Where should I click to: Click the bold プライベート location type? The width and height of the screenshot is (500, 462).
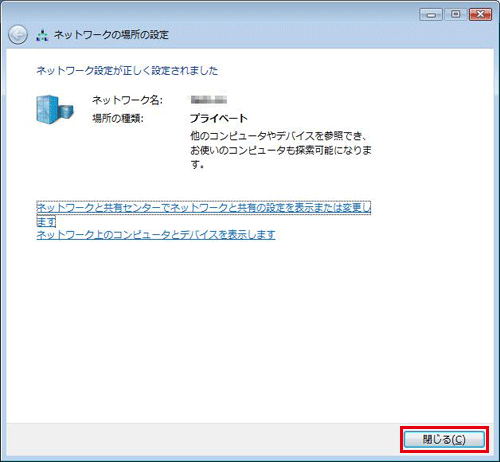pyautogui.click(x=219, y=118)
